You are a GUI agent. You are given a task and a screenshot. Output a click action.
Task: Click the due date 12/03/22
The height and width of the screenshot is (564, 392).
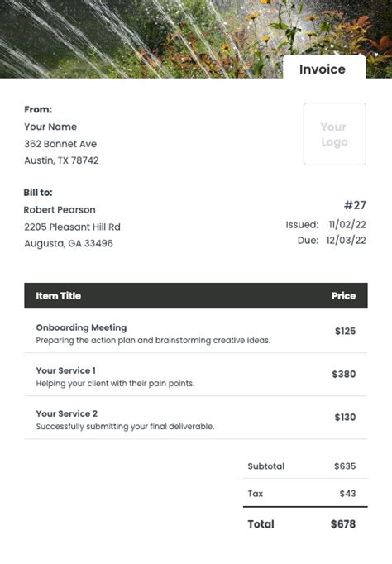click(346, 241)
